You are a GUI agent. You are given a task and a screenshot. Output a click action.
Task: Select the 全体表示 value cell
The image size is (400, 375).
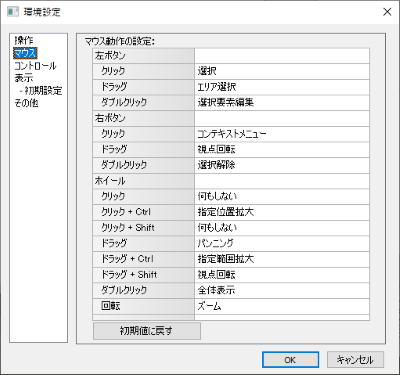[282, 291]
